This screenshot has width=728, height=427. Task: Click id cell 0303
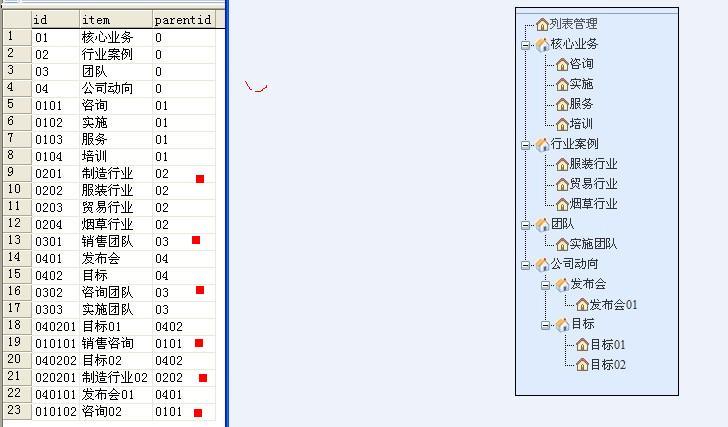[x=55, y=310]
